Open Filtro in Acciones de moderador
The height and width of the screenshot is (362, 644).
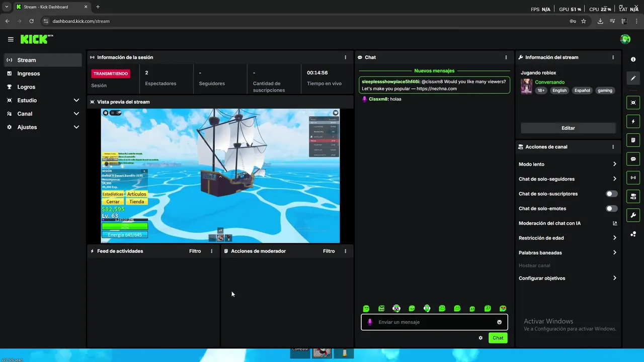coord(329,251)
